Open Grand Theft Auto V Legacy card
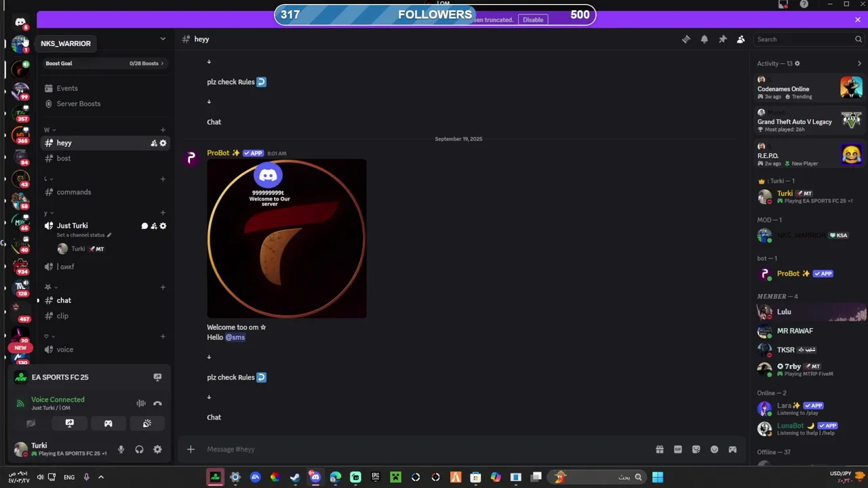 click(x=810, y=121)
